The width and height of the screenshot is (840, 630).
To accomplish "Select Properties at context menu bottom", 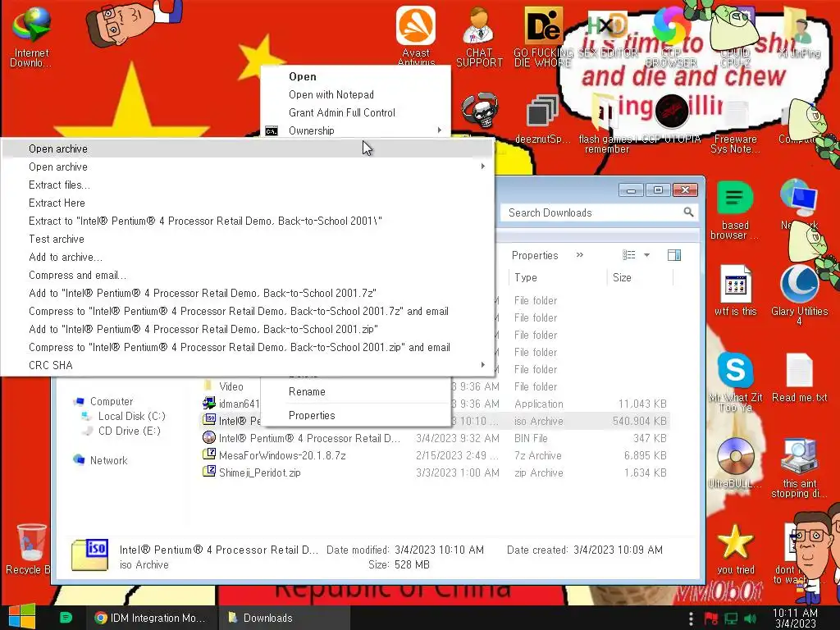I will 356,415.
